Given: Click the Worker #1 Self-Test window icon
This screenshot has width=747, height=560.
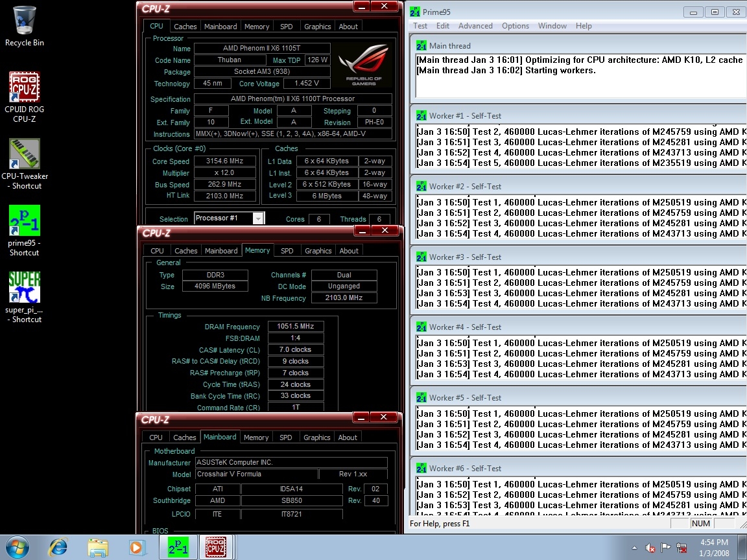Looking at the screenshot, I should [x=421, y=116].
